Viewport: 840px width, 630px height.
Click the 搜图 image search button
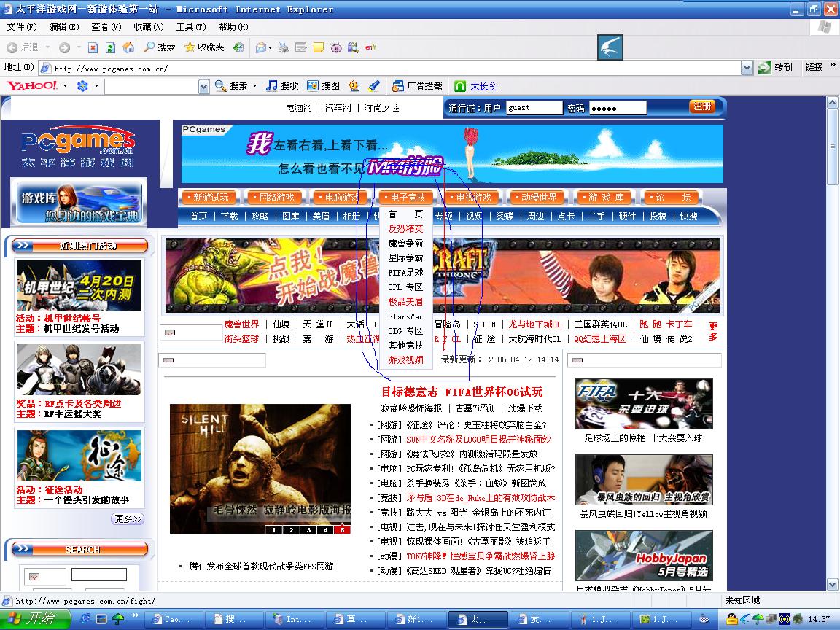click(x=323, y=86)
